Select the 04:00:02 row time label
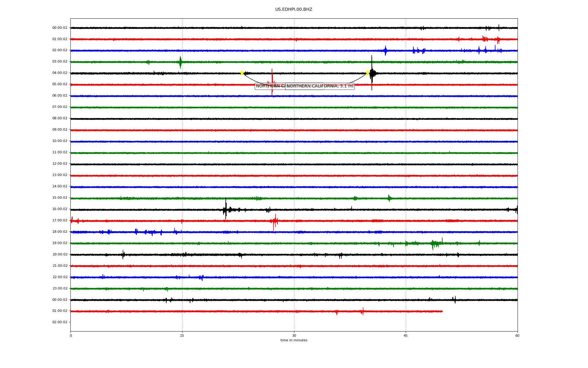 coord(60,73)
